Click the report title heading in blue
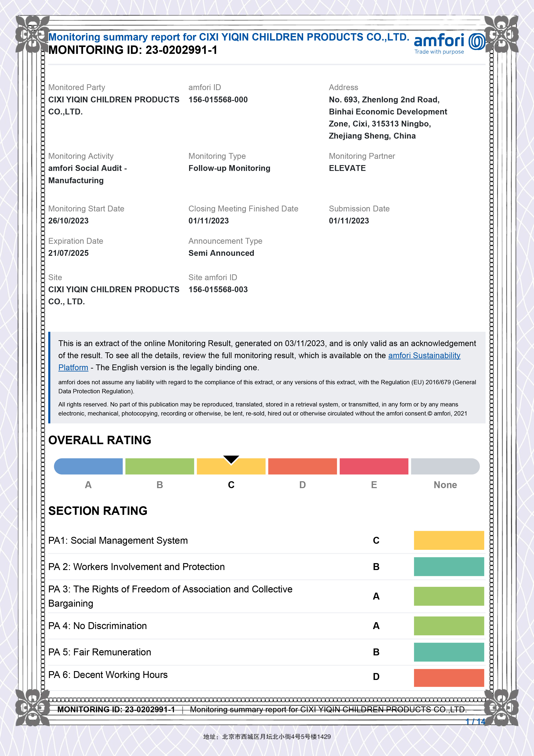This screenshot has width=534, height=756. [229, 37]
